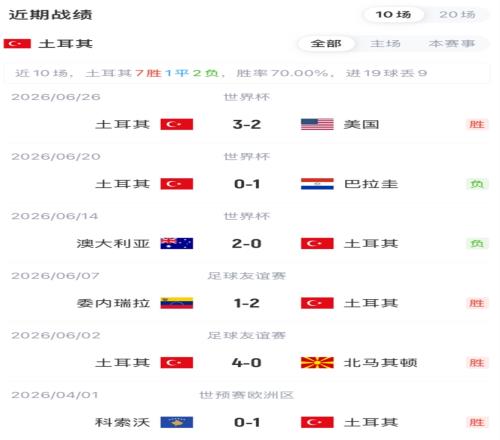
Task: Open the 本赛事 filter tab
Action: coord(452,44)
